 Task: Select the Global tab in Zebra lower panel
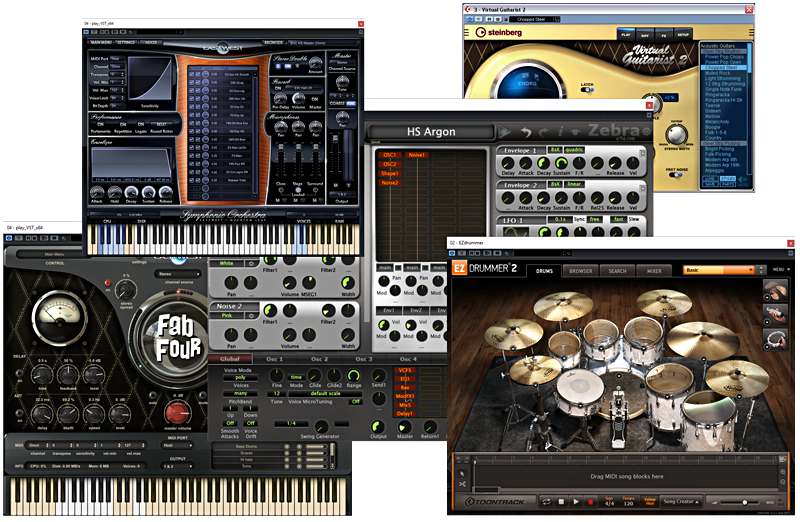pyautogui.click(x=230, y=359)
